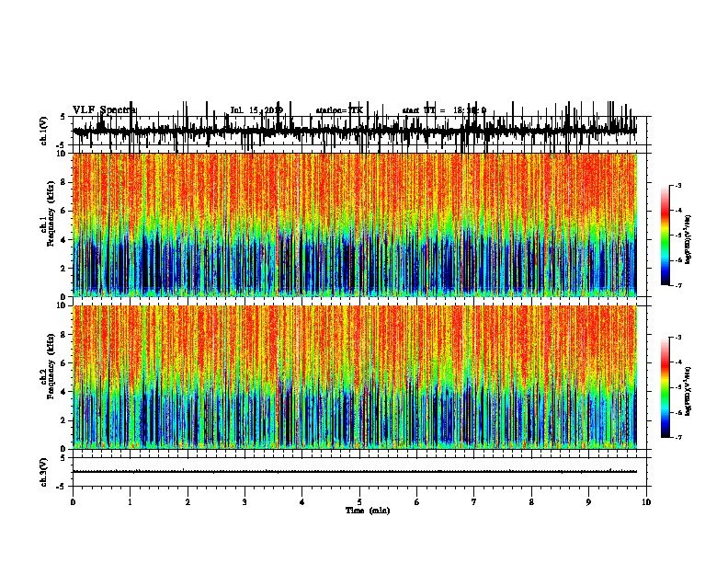Click the ch.2 spectrogram color scale bar
This screenshot has width=728, height=563.
coord(665,387)
